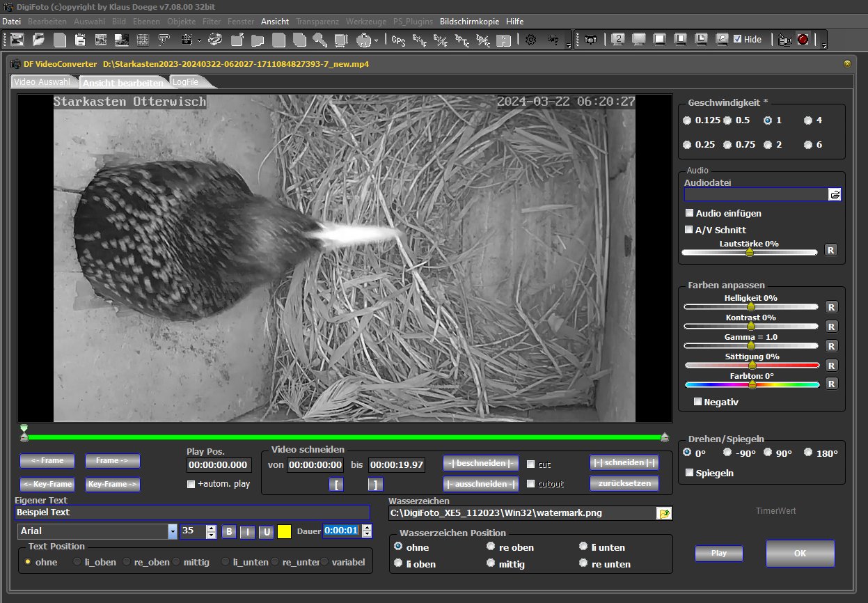Screen dimensions: 868x603
Task: Click the GPS toolbar icon
Action: 399,40
